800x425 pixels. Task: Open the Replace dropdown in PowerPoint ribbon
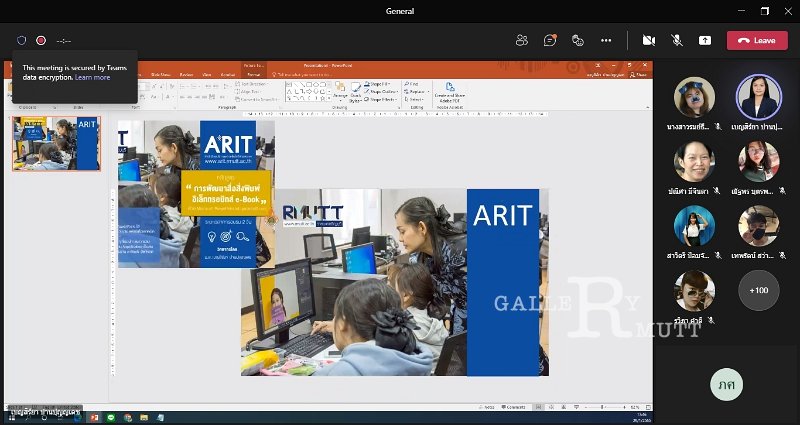417,91
